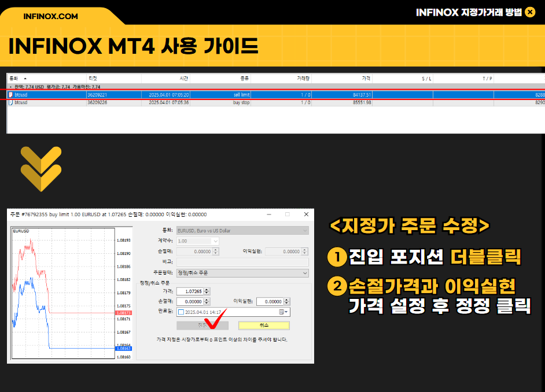The width and height of the screenshot is (545, 392).
Task: Decrease the 가격 1.07265 value with the down arrow
Action: 207,293
